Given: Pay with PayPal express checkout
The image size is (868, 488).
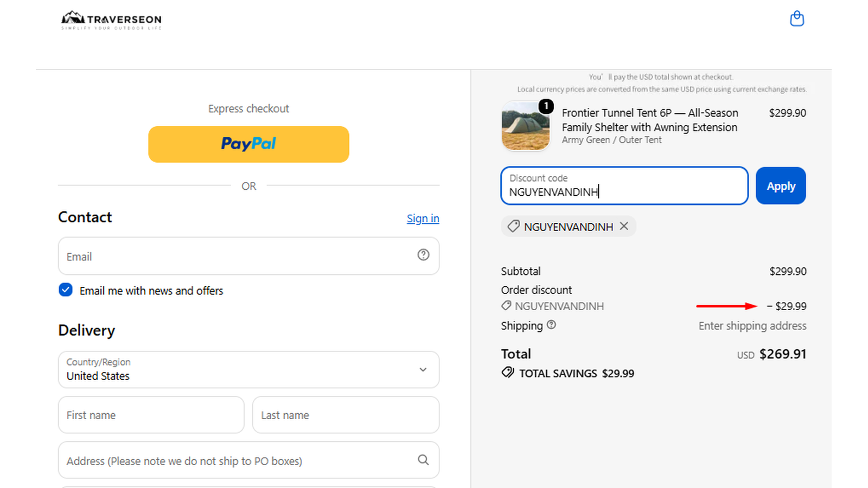Looking at the screenshot, I should [x=248, y=144].
